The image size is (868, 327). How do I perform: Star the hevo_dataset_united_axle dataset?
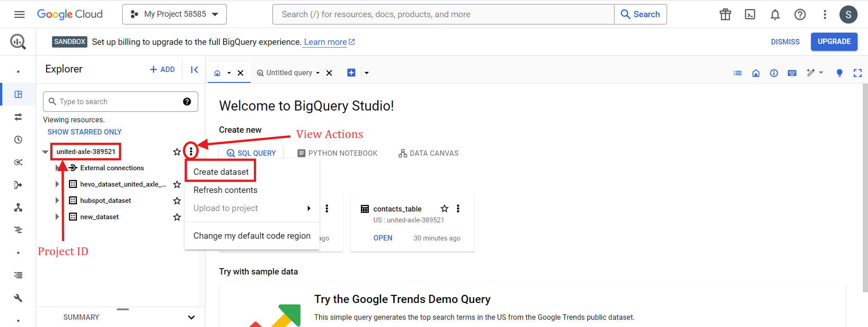coord(177,184)
